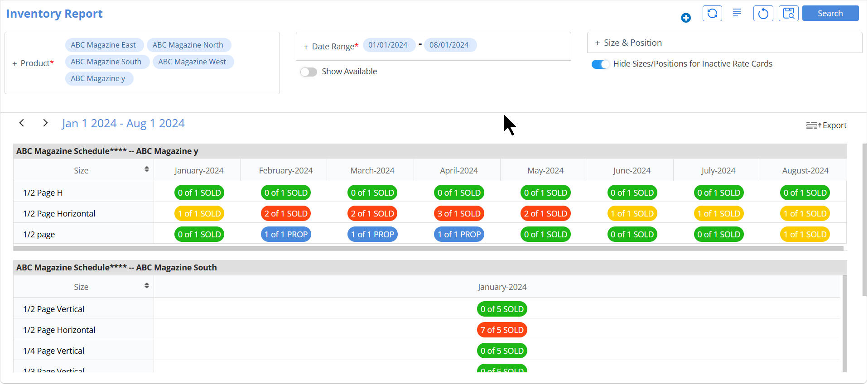Toggle Show Available switch

tap(309, 72)
